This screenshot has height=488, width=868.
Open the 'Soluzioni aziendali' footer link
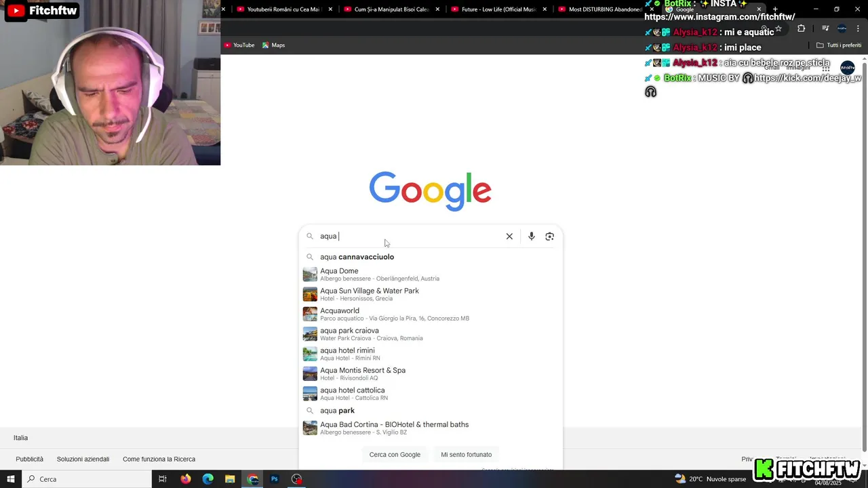[83, 459]
